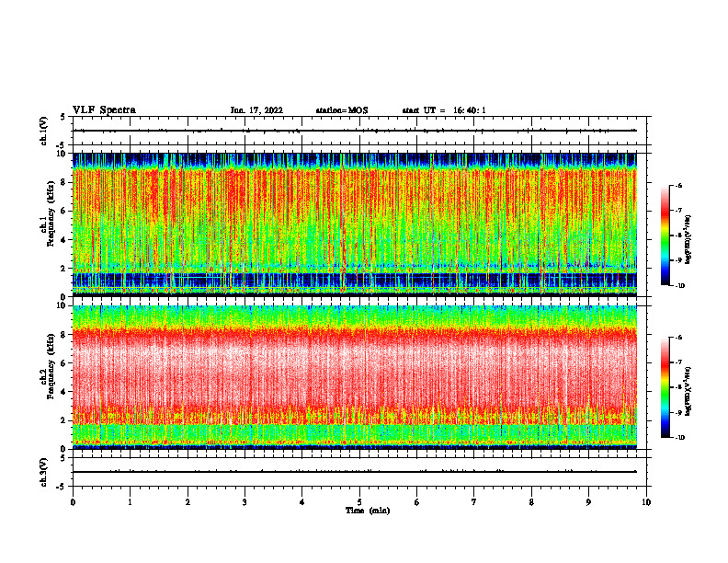Viewport: 728px width, 563px height.
Task: Select the "-7" tick on ch.2 colorbar
Action: point(678,362)
